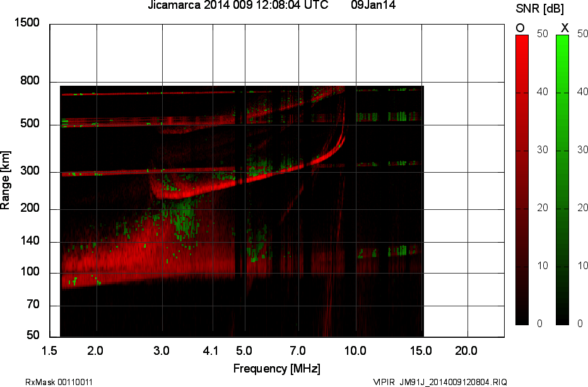Click the 'SNR [dB]' colorbar heading

point(539,8)
